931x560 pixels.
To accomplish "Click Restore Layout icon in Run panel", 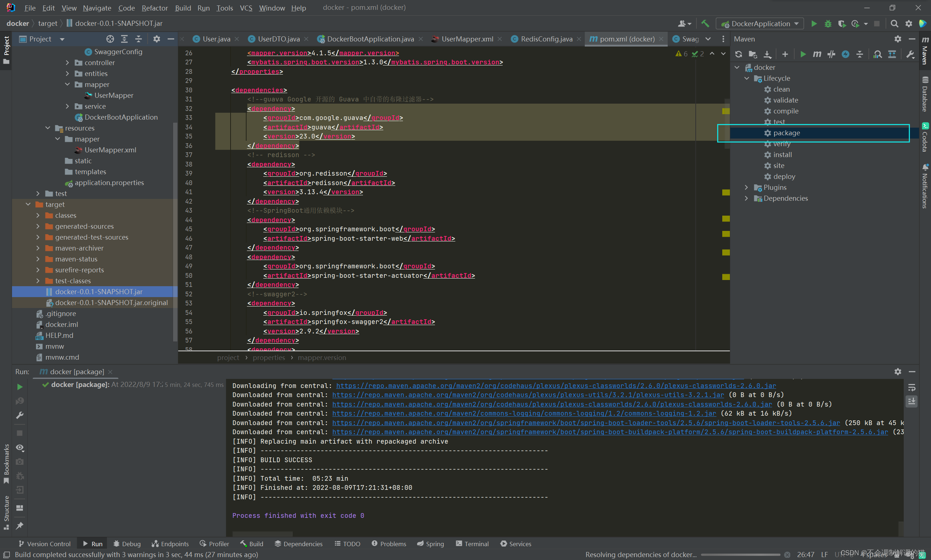I will 20,508.
